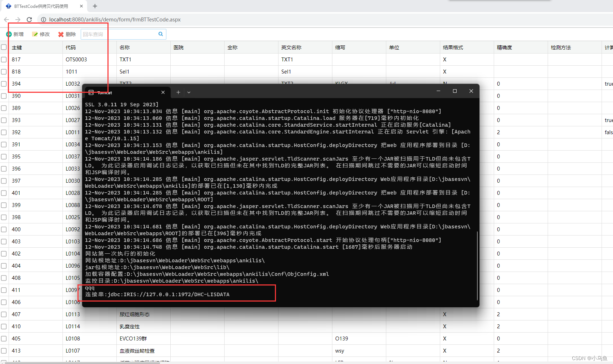Click the 回车查询 search input field

pyautogui.click(x=120, y=34)
